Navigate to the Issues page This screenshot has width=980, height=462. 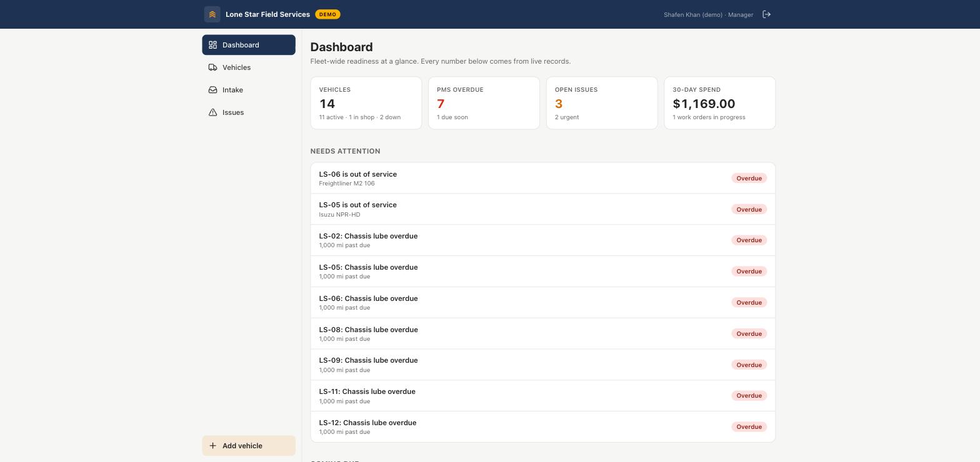[x=249, y=112]
